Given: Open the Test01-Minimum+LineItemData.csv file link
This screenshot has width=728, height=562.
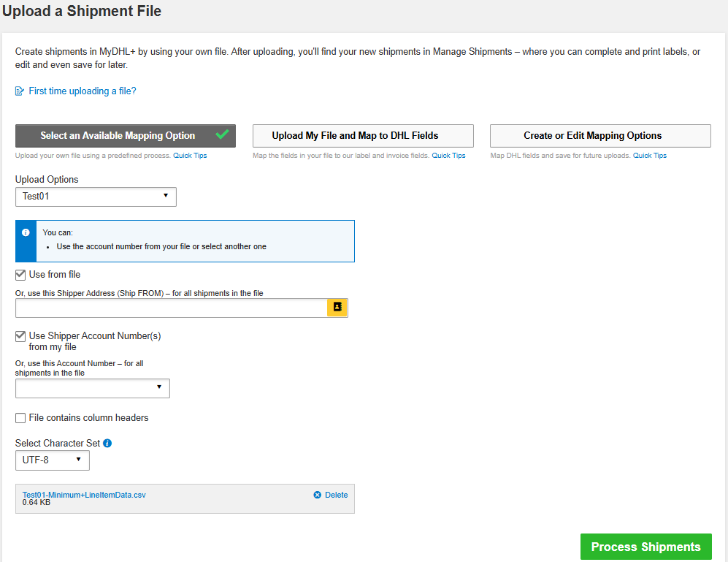Looking at the screenshot, I should 84,495.
